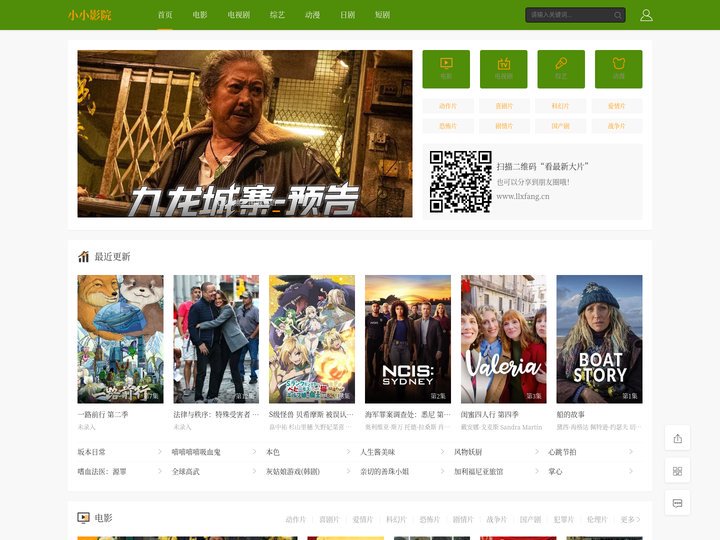
Task: Filter 电影 section by 犯罪片
Action: click(563, 519)
